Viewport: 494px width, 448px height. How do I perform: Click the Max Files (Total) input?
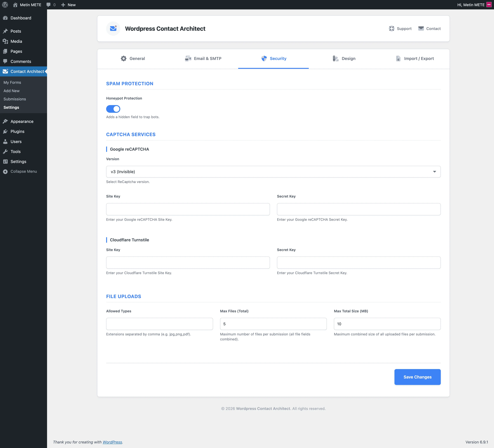(273, 324)
